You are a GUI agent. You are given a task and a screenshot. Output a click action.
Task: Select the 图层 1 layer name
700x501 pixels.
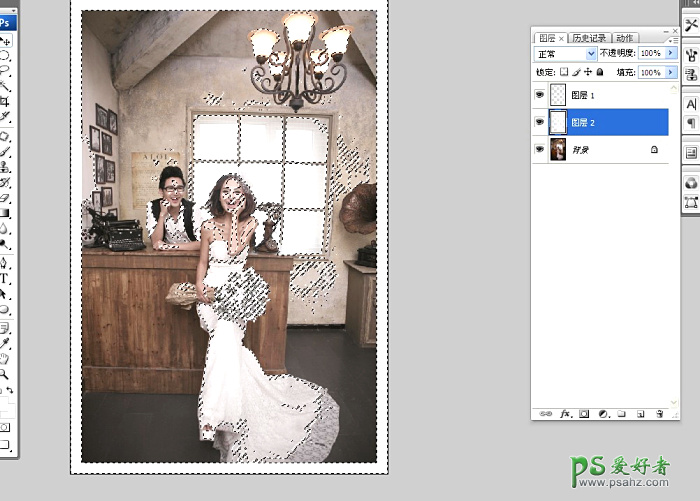(x=584, y=95)
